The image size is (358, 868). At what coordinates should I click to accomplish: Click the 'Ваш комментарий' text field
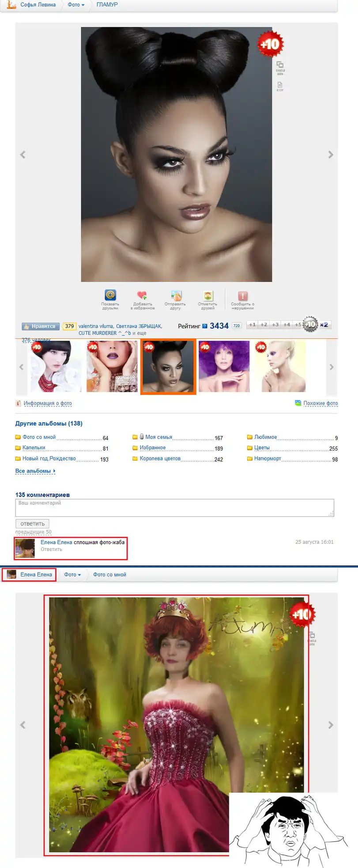[174, 508]
